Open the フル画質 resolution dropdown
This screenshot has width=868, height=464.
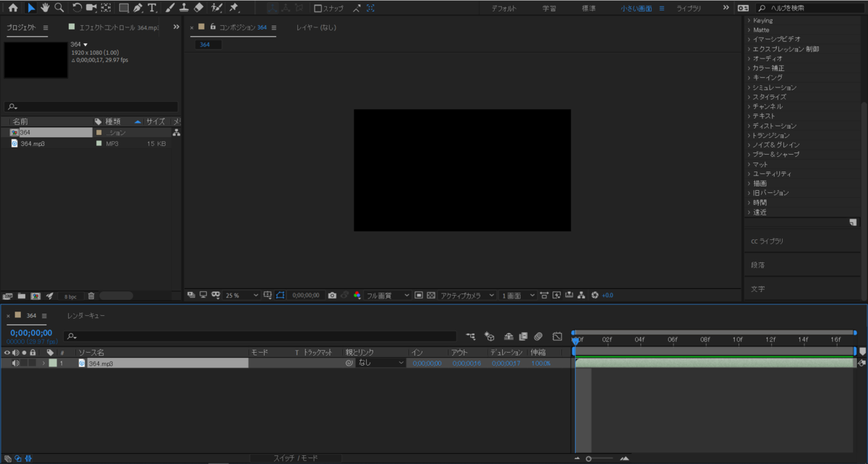(x=387, y=296)
